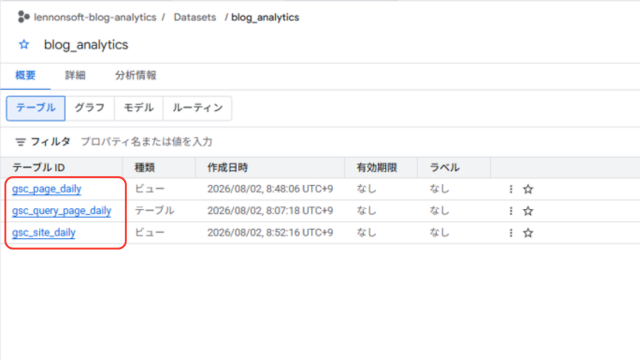Open more actions for gsc_site_daily
Viewport: 640px width, 360px height.
(x=511, y=233)
